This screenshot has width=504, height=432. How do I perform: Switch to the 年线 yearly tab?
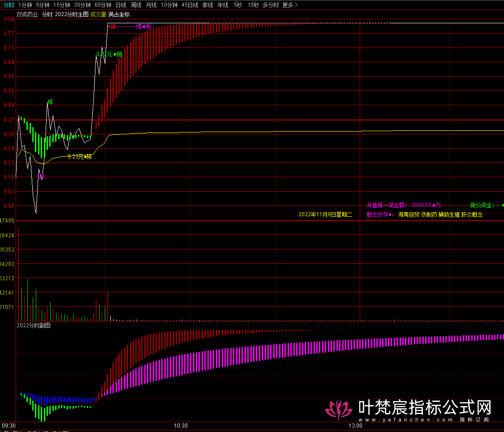(223, 5)
